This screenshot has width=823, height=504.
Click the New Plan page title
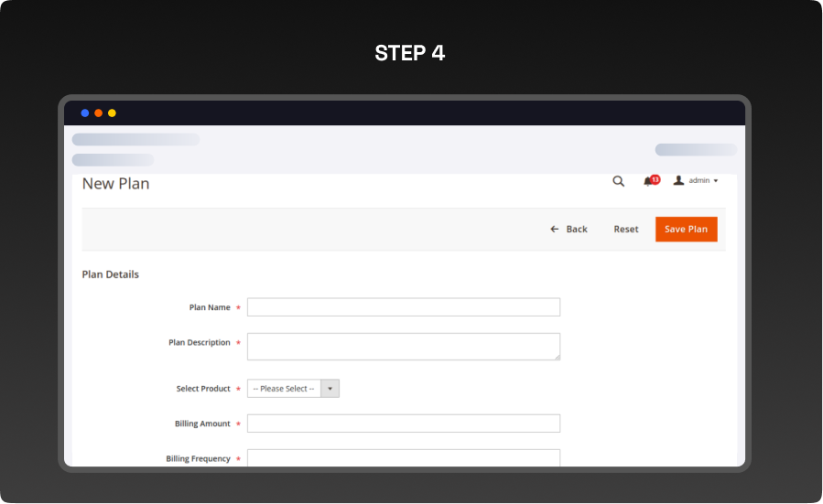pos(115,184)
